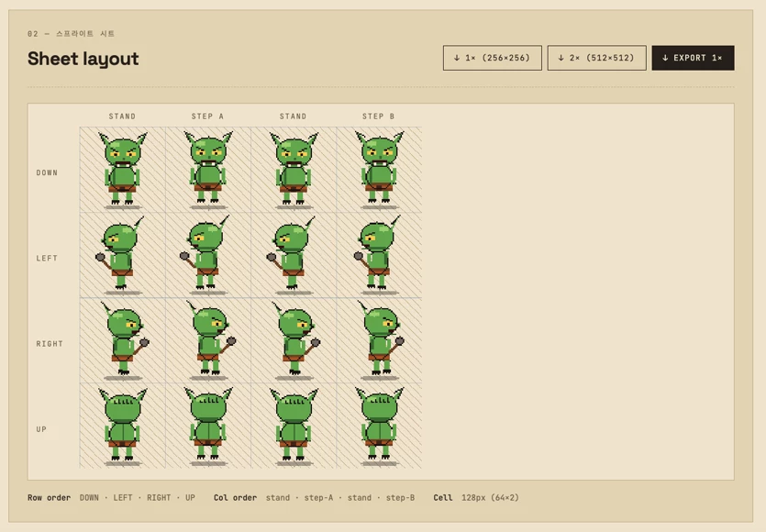Select the DOWN row STEP B sprite

(x=379, y=170)
